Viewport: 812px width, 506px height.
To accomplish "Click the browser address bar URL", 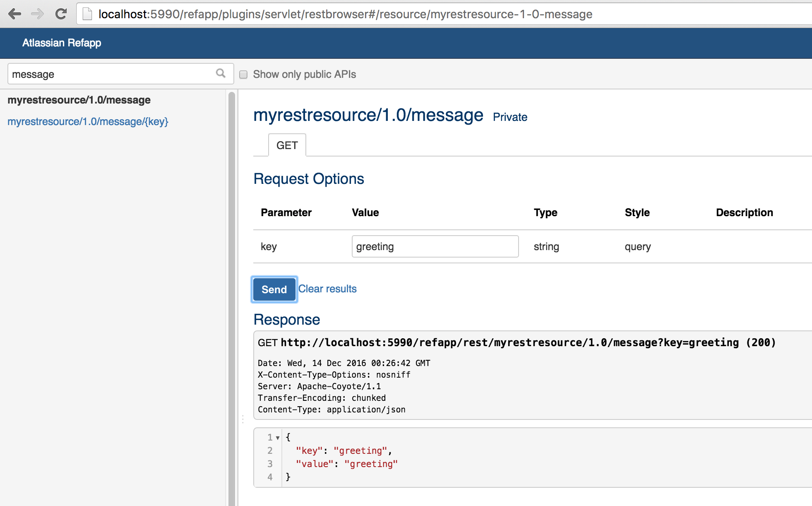I will 345,14.
